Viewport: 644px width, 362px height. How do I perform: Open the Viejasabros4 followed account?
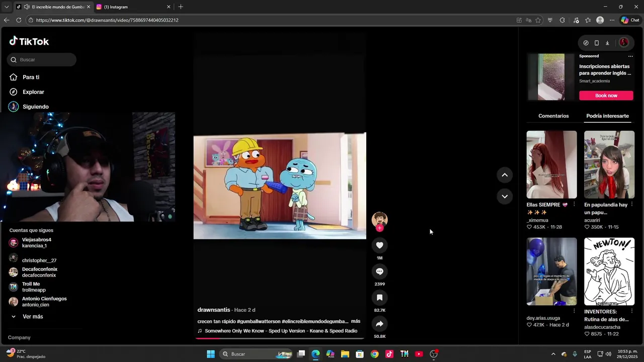point(31,242)
